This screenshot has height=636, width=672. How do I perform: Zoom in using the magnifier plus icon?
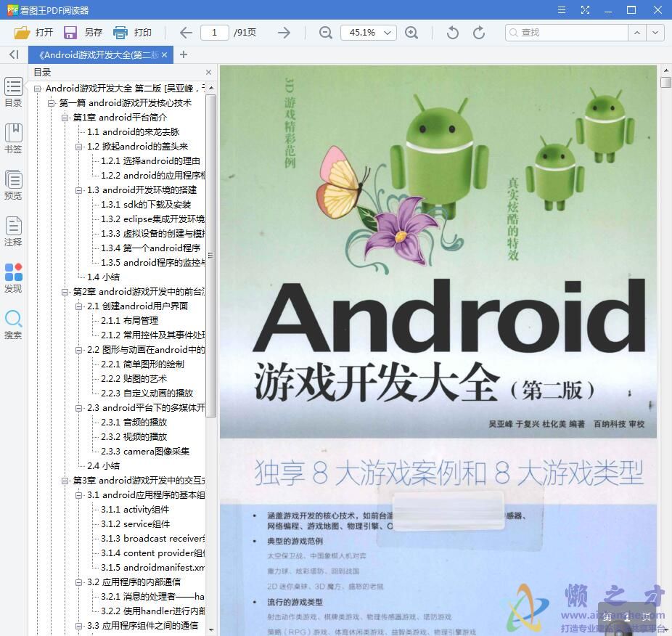pos(412,32)
